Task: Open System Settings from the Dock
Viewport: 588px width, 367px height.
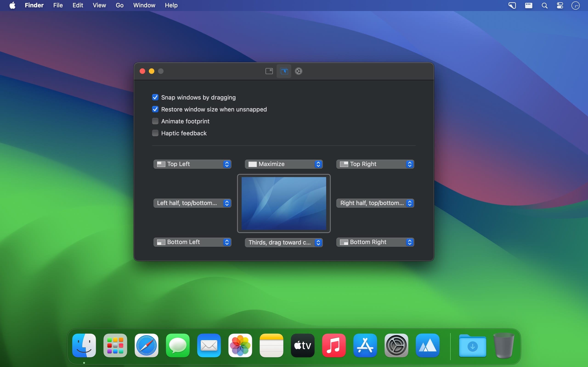Action: coord(396,345)
